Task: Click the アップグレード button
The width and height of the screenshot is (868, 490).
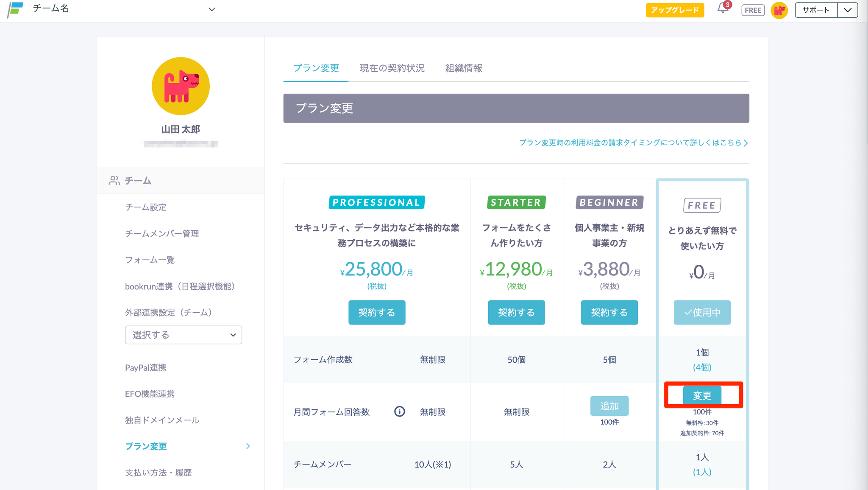Action: coord(675,10)
